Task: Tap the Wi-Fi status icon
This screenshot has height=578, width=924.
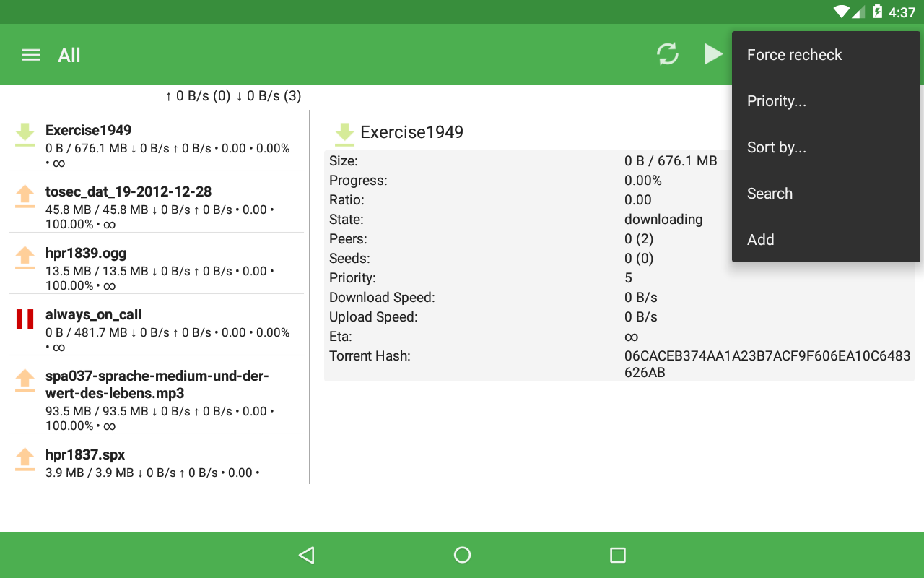Action: 841,12
